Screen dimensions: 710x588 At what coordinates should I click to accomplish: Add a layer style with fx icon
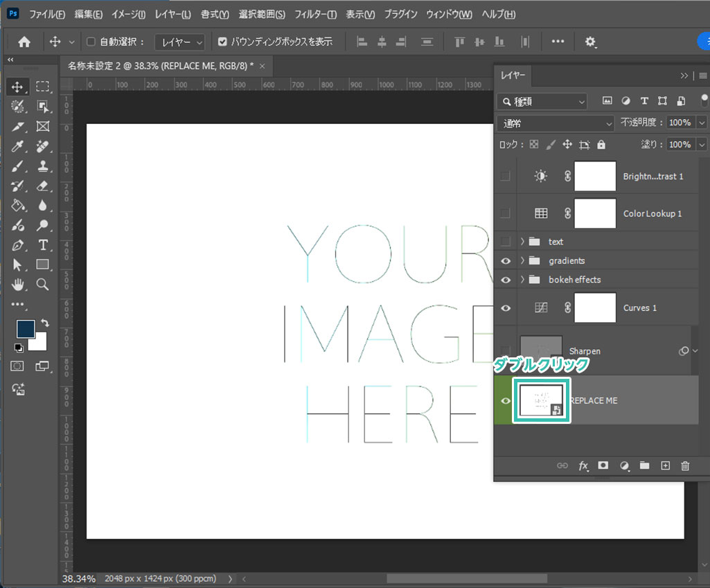583,466
